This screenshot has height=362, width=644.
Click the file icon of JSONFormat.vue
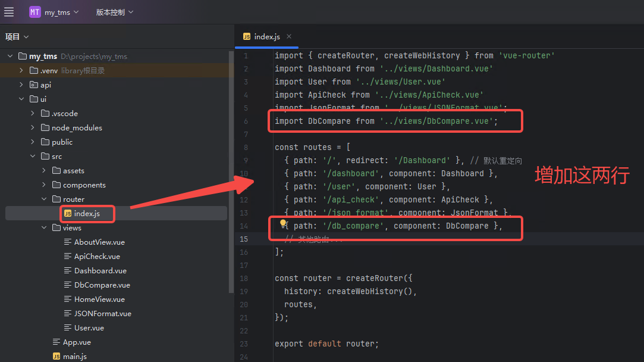pos(68,313)
